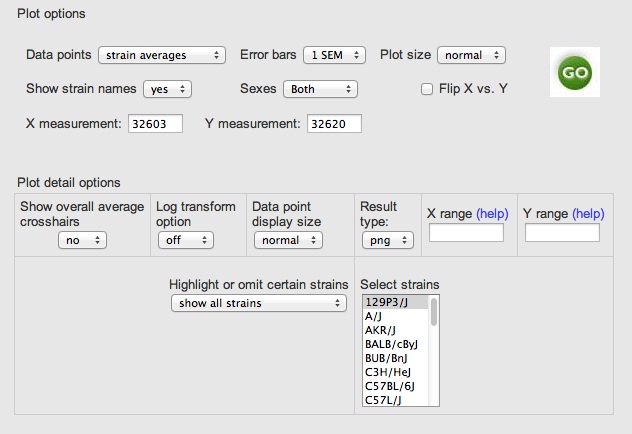Click the Y range help link
The height and width of the screenshot is (434, 632).
point(588,214)
